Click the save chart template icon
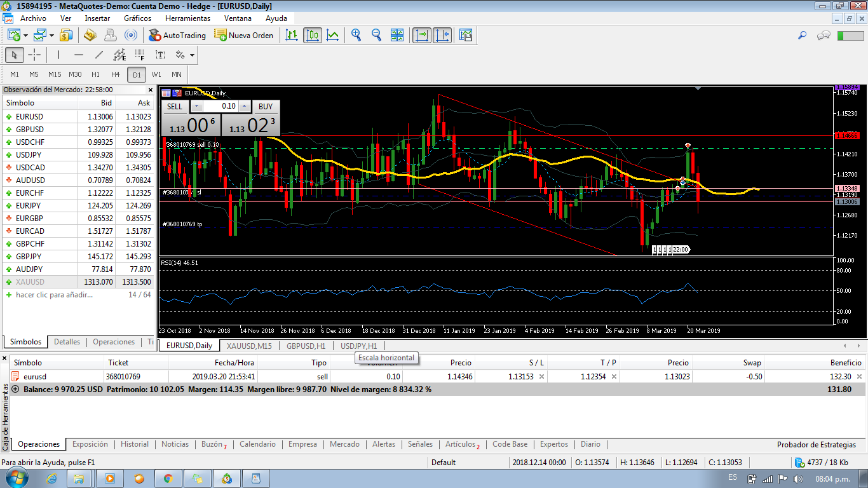This screenshot has height=488, width=868. pyautogui.click(x=466, y=35)
